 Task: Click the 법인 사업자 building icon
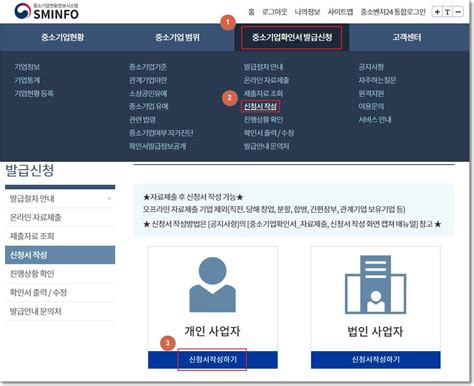375,285
